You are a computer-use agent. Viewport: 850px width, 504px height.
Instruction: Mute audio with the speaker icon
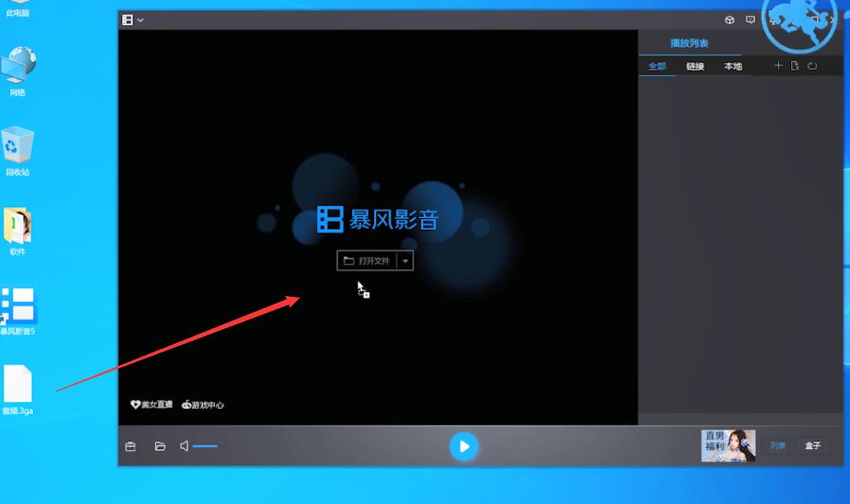(x=185, y=446)
